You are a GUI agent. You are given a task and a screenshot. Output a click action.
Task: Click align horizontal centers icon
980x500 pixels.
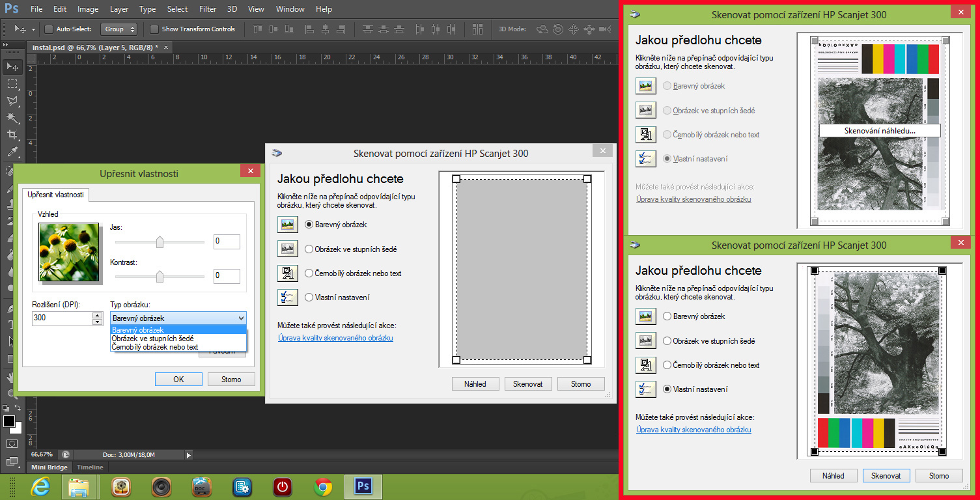tap(325, 29)
